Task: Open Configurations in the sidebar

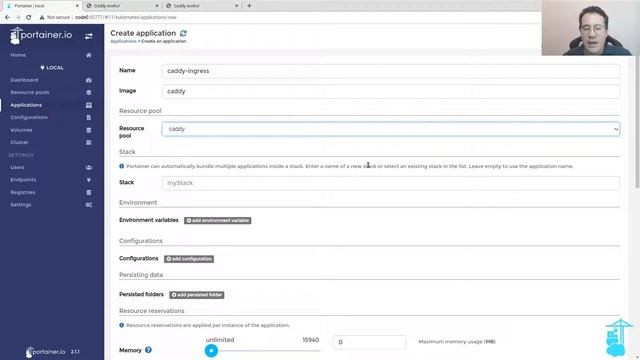Action: pyautogui.click(x=29, y=118)
